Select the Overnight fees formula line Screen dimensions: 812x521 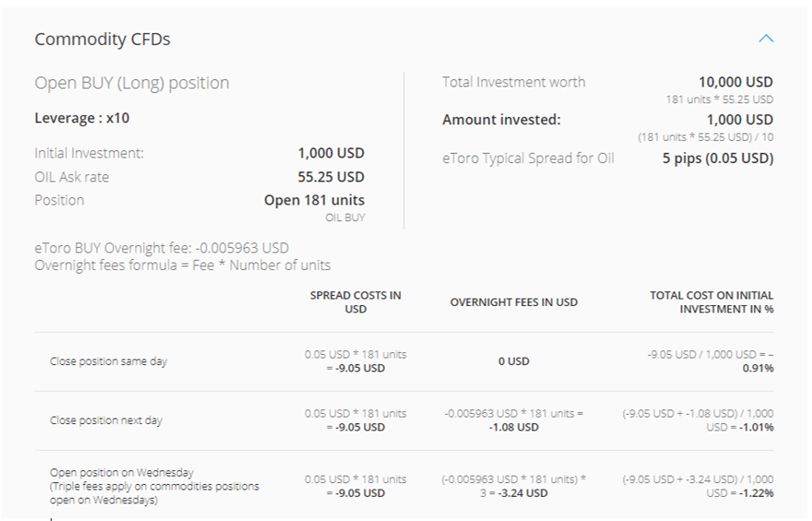click(x=182, y=266)
